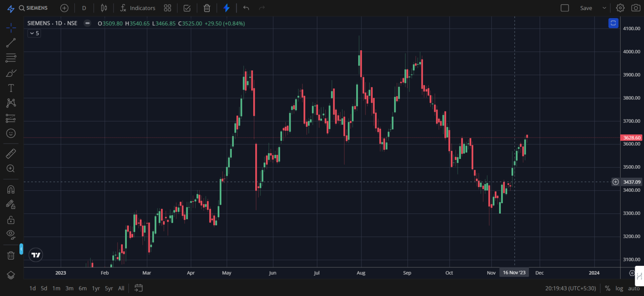Redo the last action
This screenshot has width=644, height=296.
262,8
